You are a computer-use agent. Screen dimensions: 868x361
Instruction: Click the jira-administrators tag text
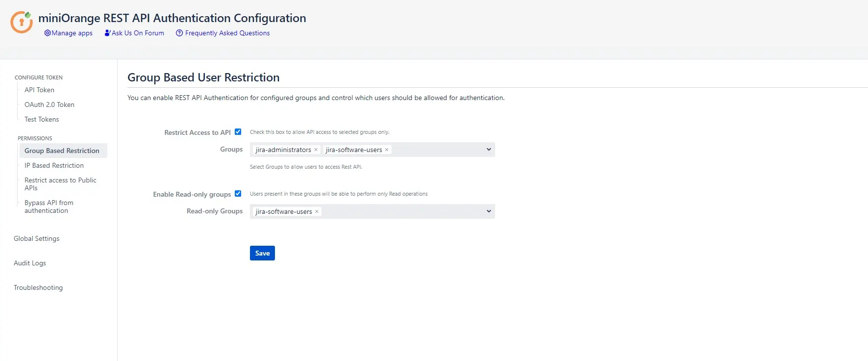click(283, 150)
